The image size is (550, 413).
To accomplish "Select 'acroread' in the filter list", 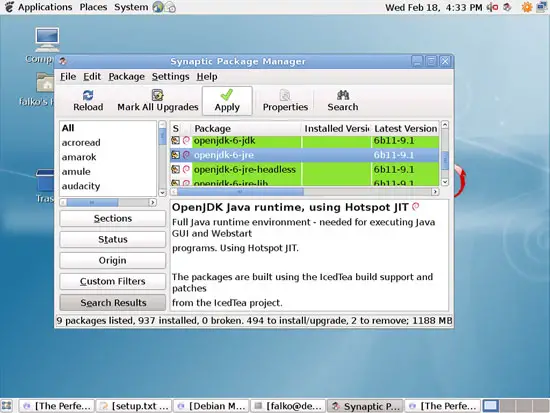I will [x=108, y=143].
